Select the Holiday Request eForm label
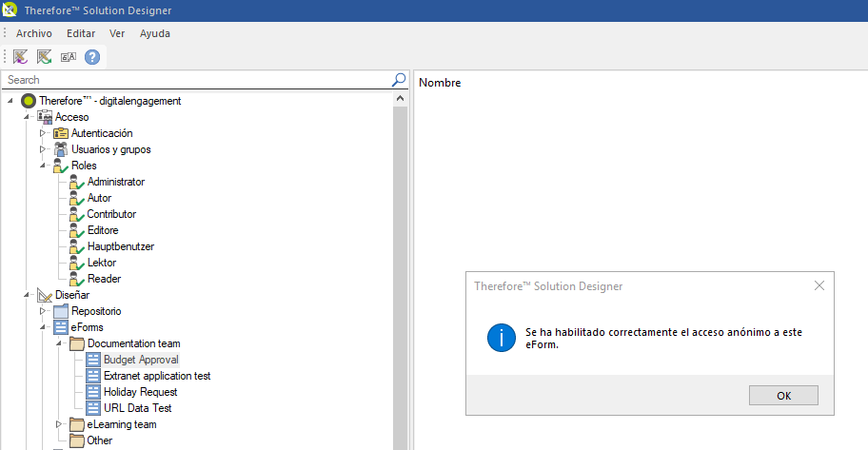This screenshot has height=450, width=868. pyautogui.click(x=141, y=392)
